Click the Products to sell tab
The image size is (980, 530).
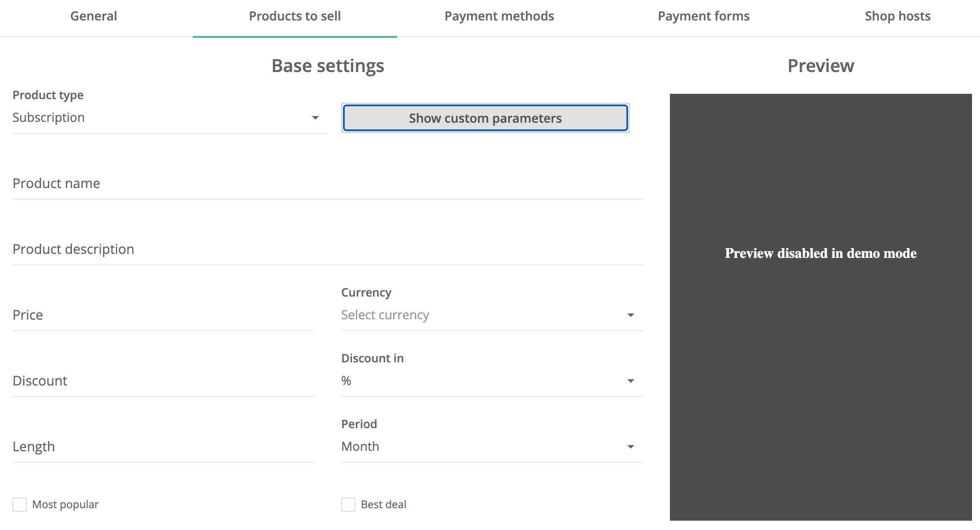(x=295, y=16)
